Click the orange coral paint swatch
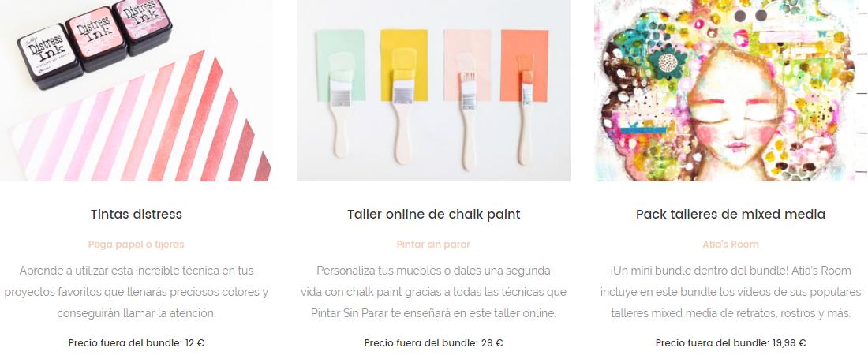 pyautogui.click(x=524, y=65)
